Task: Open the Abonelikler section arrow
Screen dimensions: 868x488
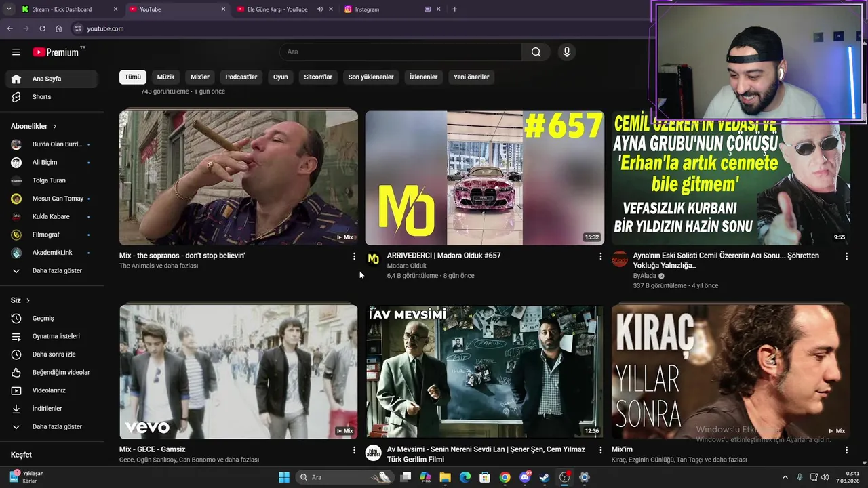Action: pos(55,127)
